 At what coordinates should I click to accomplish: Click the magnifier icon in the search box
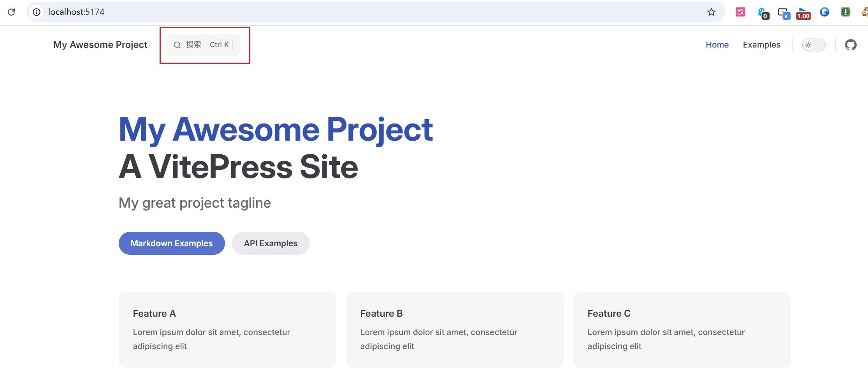177,45
